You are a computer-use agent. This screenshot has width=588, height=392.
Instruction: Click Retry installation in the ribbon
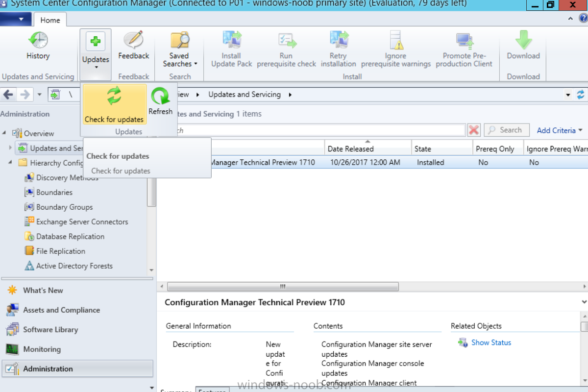(x=338, y=49)
